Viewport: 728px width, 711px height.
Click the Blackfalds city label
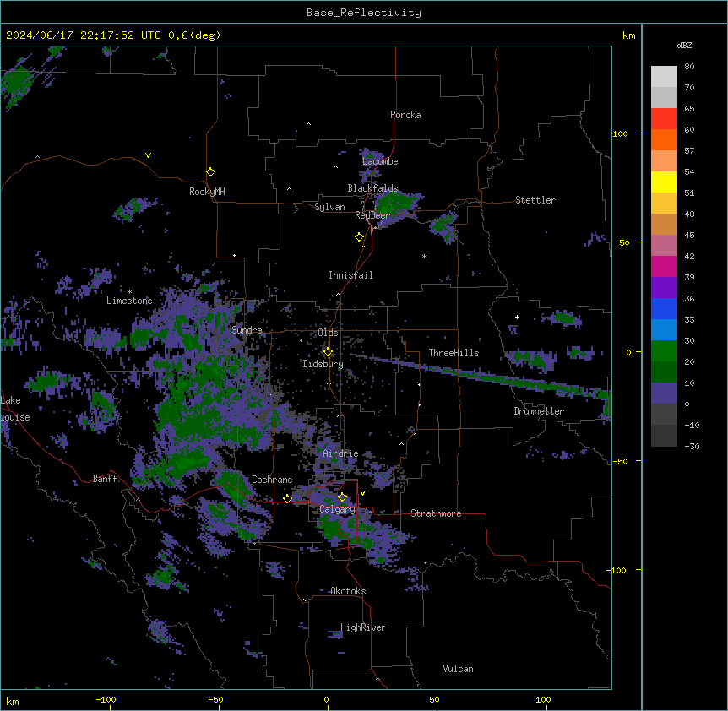pyautogui.click(x=372, y=188)
